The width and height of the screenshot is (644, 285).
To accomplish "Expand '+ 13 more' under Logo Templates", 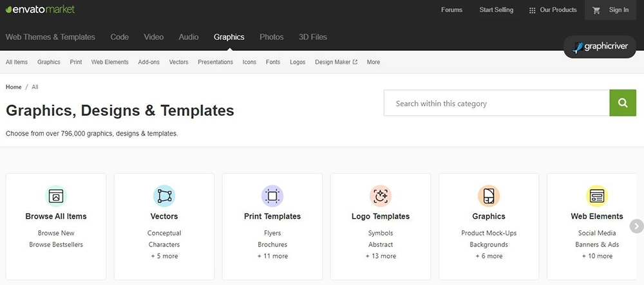I will tap(381, 256).
